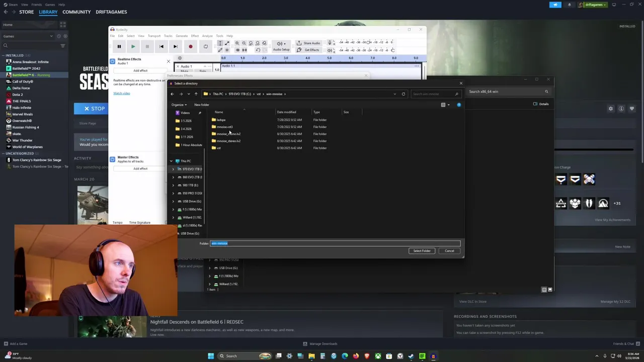Adjust the recording level slider on meter
Viewport: 644px width, 362px height.
point(368,42)
